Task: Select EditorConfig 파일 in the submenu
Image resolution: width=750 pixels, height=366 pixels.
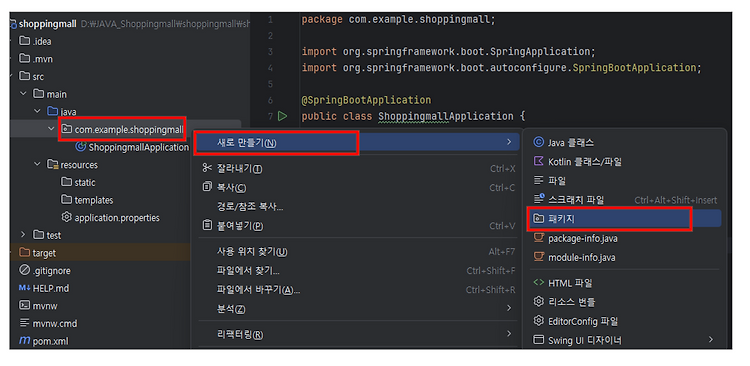Action: 624,321
